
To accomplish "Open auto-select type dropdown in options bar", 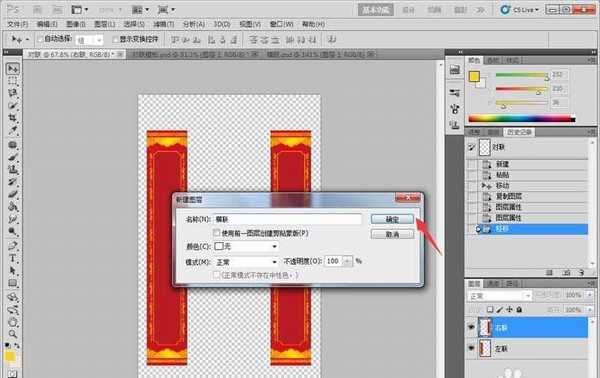I will click(x=90, y=39).
